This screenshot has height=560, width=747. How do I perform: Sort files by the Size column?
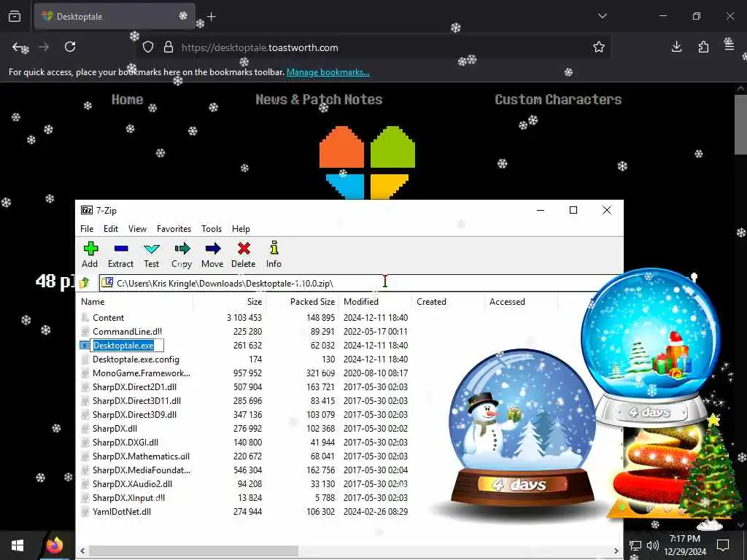[230, 301]
